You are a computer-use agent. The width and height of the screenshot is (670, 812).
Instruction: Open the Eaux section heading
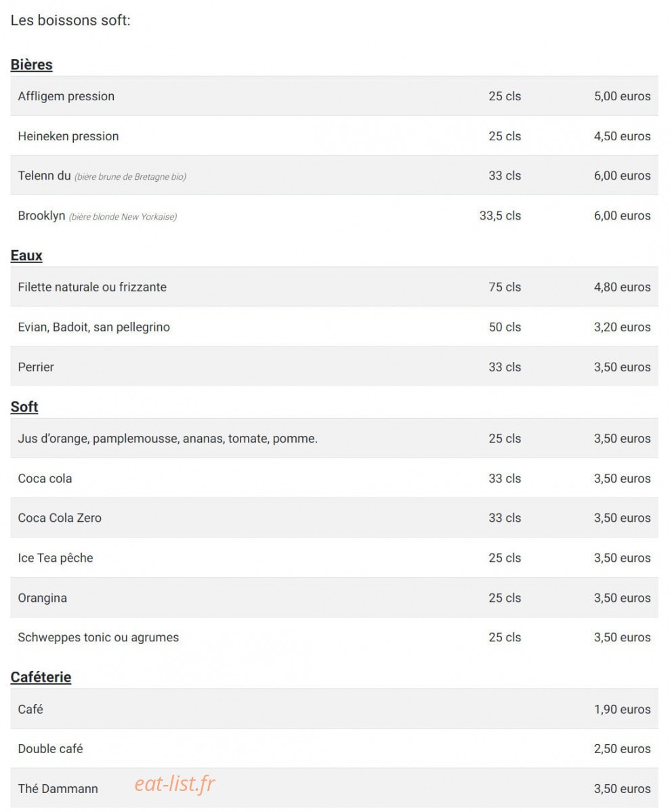tap(26, 256)
